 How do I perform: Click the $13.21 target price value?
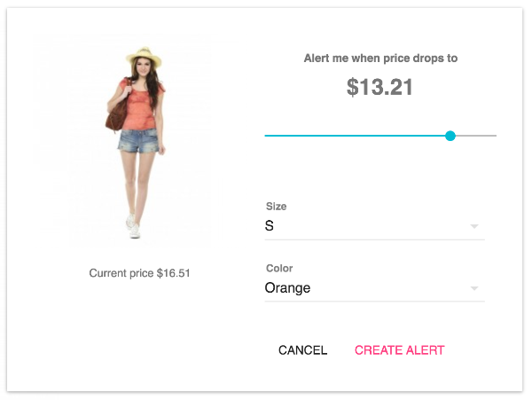pos(379,87)
